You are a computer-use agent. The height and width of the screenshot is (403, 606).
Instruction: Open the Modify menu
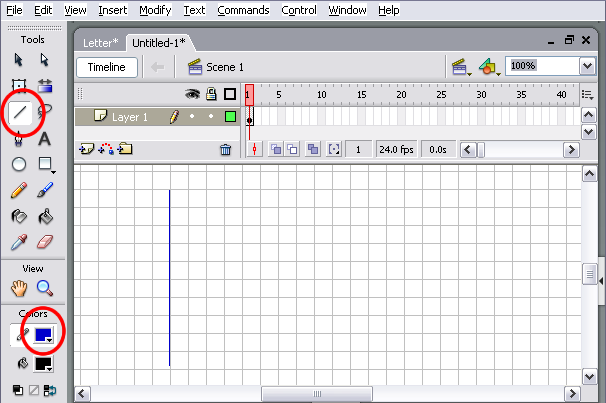coord(155,10)
